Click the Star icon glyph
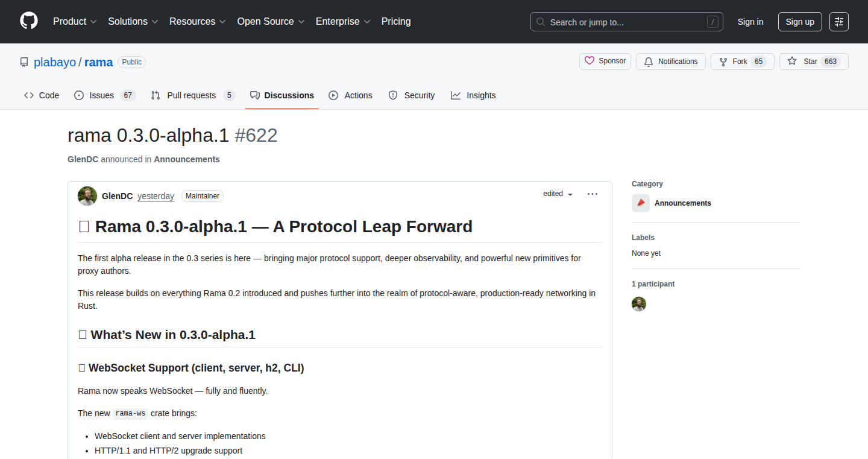 point(792,62)
